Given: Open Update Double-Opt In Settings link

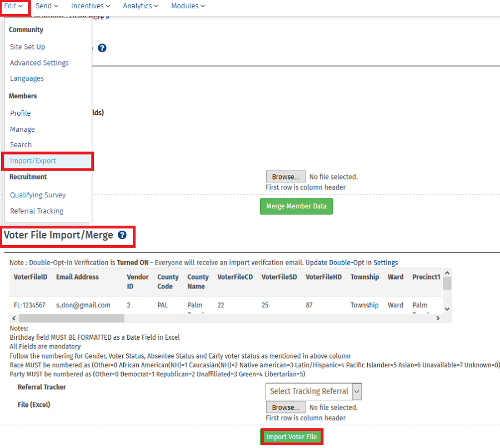Looking at the screenshot, I should [352, 262].
